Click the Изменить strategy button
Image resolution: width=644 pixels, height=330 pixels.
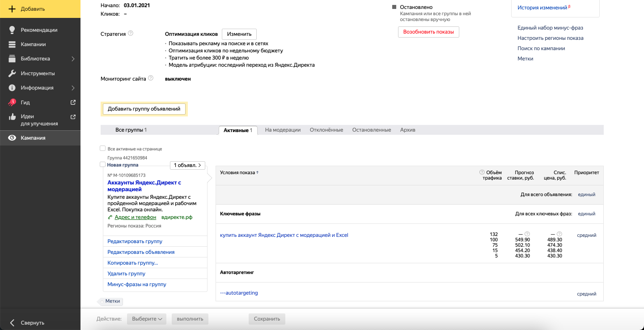[x=239, y=34]
